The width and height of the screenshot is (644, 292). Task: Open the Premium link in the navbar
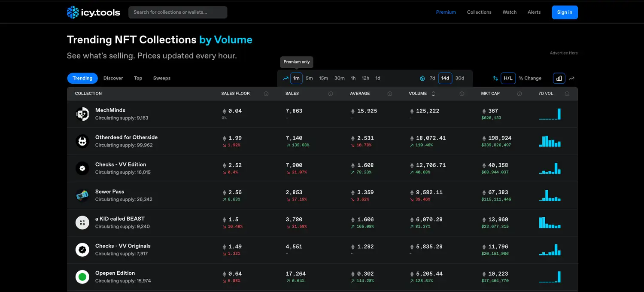point(446,12)
